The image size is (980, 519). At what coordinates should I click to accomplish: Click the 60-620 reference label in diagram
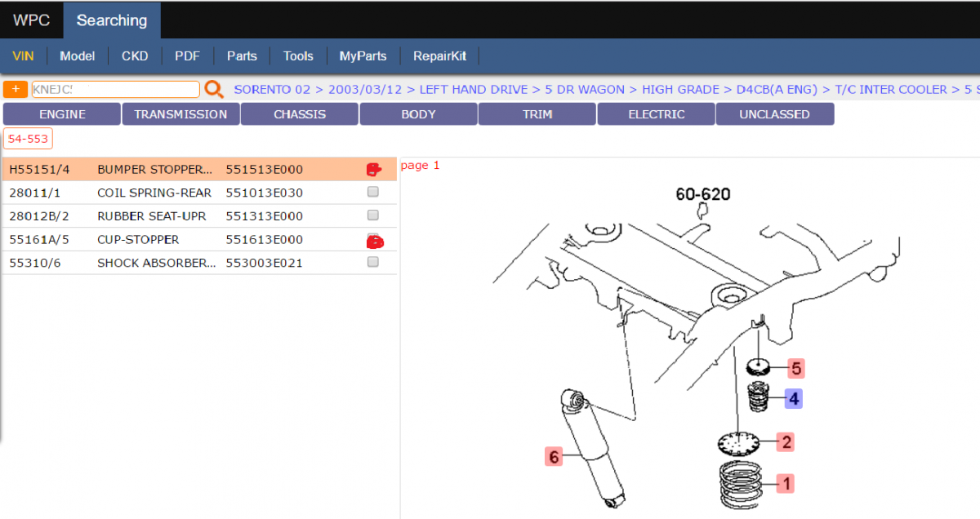click(x=703, y=194)
